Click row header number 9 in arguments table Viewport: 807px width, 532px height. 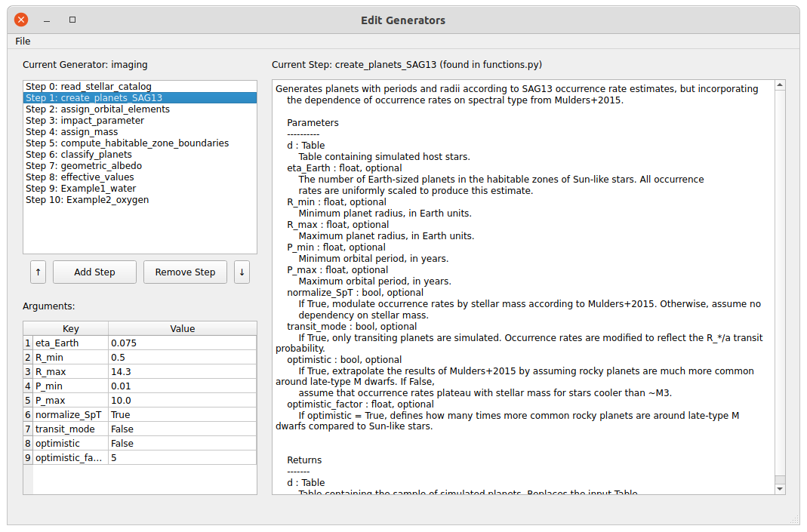point(28,459)
